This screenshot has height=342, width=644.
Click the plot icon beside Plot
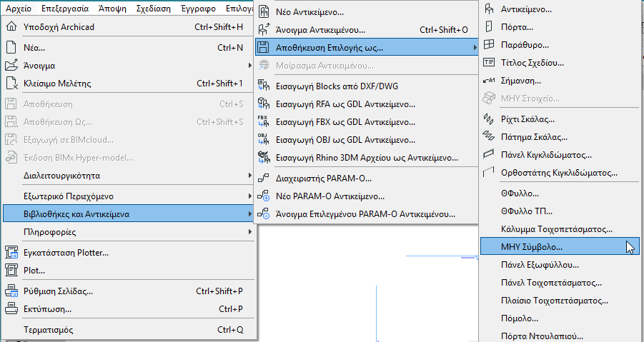11,270
